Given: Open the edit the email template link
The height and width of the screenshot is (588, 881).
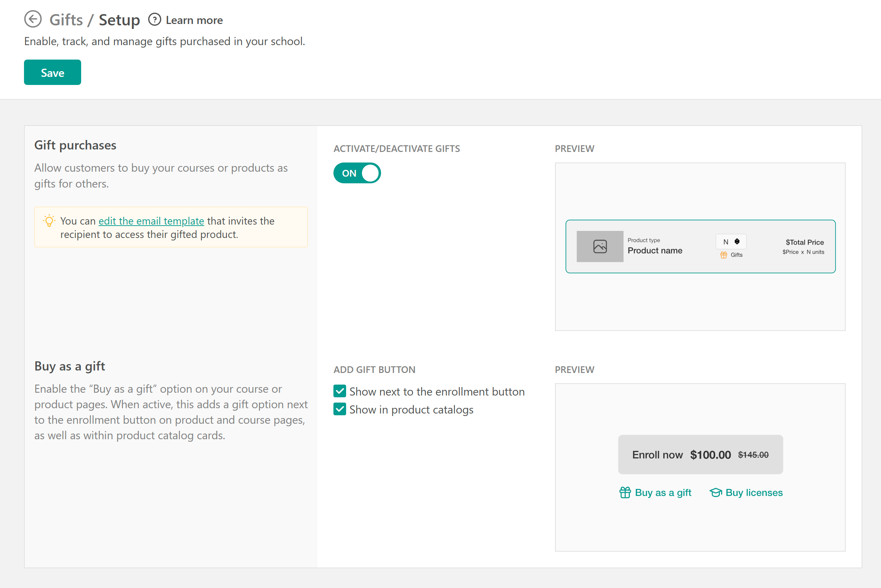Looking at the screenshot, I should tap(151, 221).
